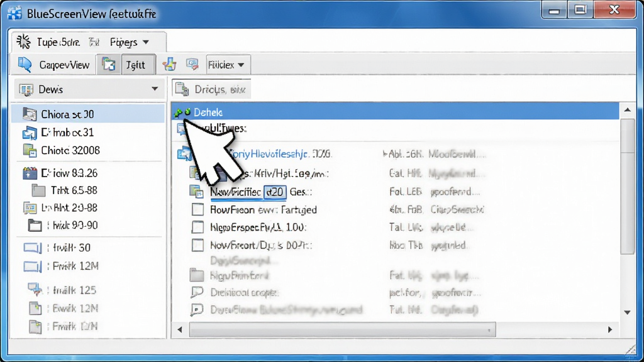Click the d20 input box in NowFicifiec row
The height and width of the screenshot is (362, 644).
(275, 192)
